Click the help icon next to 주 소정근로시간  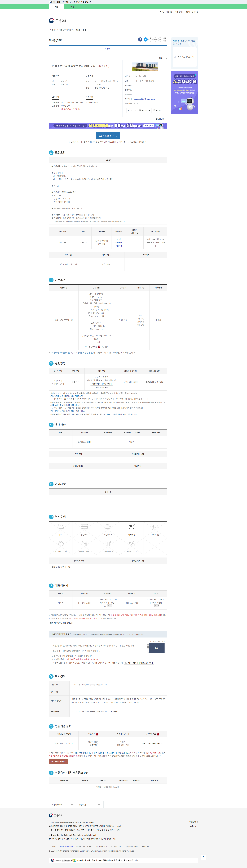tap(99, 347)
